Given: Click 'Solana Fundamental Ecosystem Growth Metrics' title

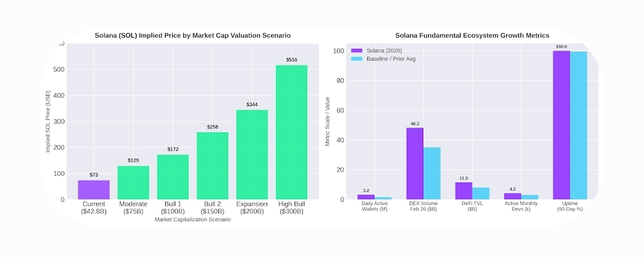Looking at the screenshot, I should coord(472,35).
